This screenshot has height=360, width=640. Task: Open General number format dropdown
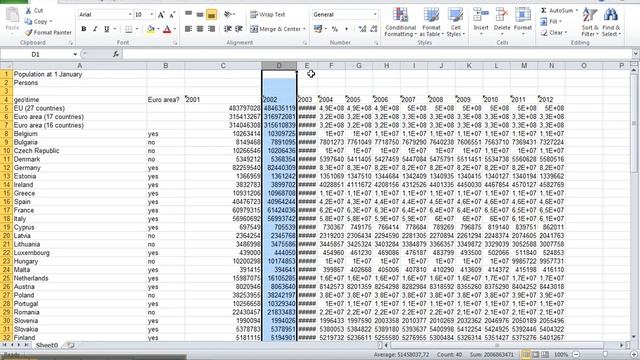click(375, 15)
